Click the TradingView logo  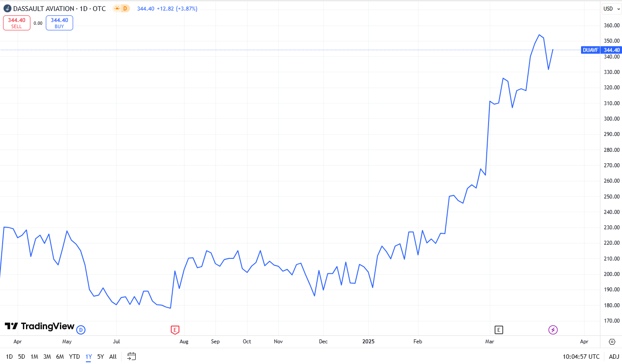click(39, 326)
